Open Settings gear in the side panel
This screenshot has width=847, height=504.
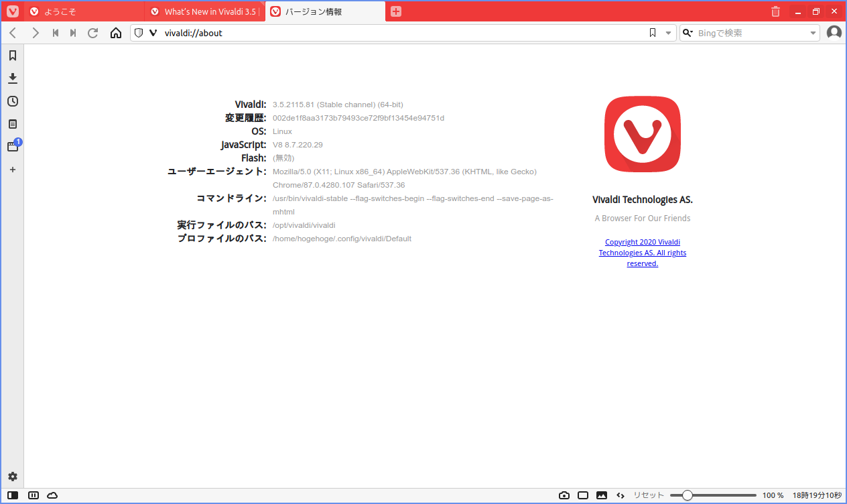click(x=12, y=477)
